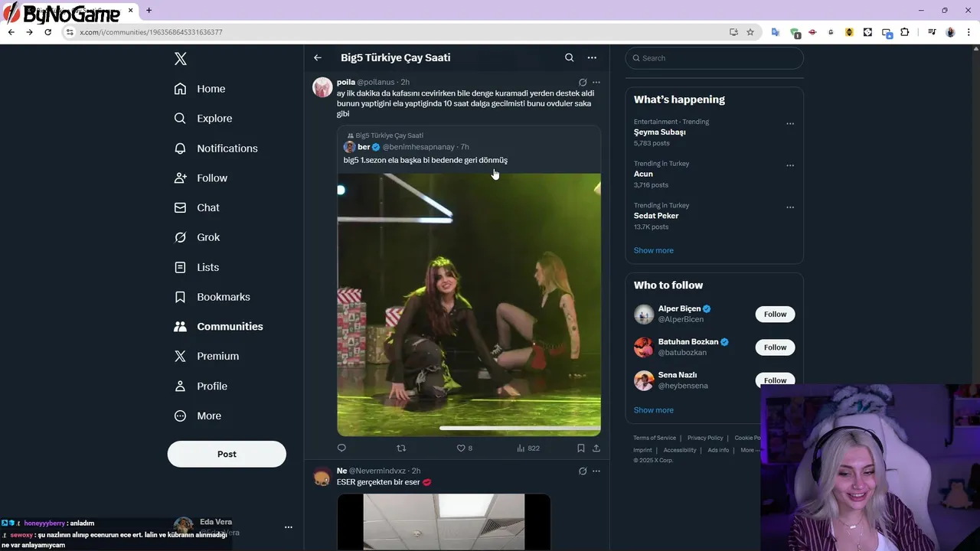Click the browser Forward button
Screen dimensions: 980x551
29,32
